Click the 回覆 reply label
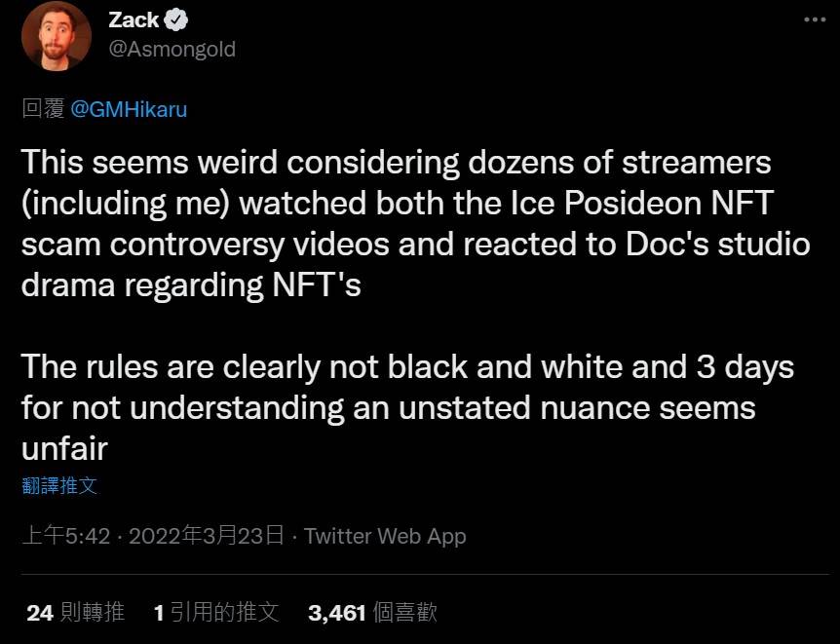This screenshot has height=644, width=840. coord(43,109)
